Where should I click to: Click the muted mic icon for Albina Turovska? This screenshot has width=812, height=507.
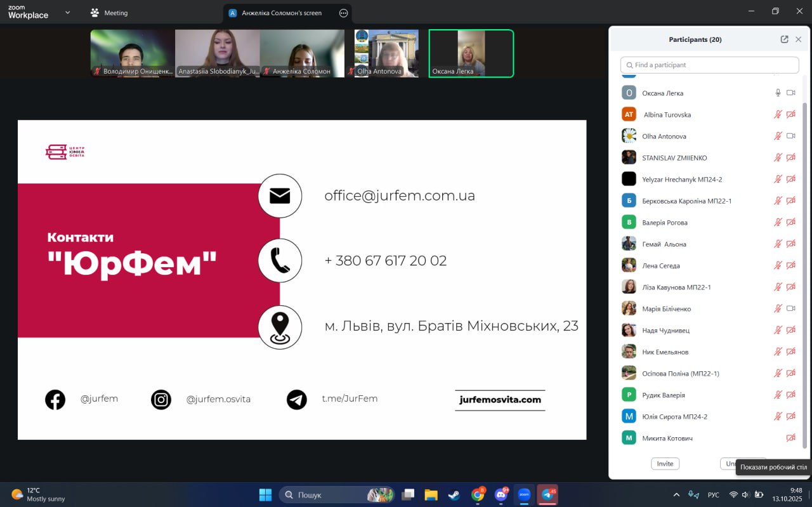[x=778, y=115]
